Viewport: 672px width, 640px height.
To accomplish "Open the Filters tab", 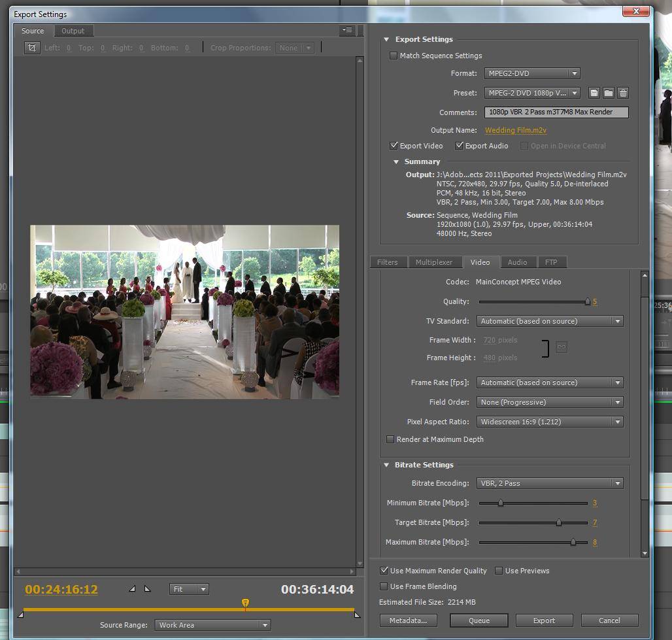I will click(x=388, y=262).
